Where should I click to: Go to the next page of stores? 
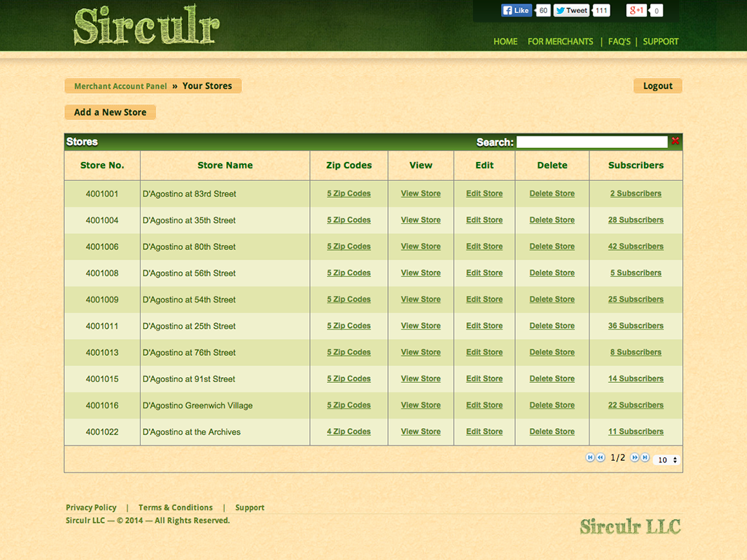[635, 458]
